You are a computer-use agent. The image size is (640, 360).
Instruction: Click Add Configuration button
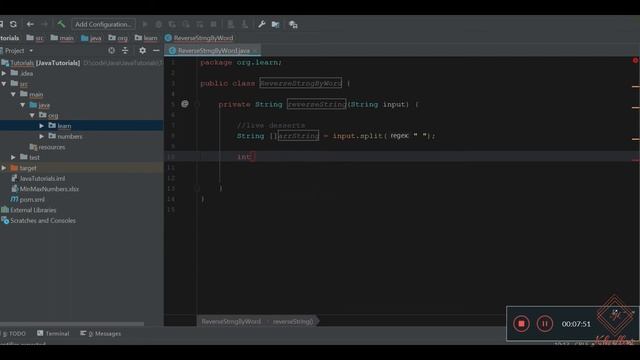[x=103, y=24]
